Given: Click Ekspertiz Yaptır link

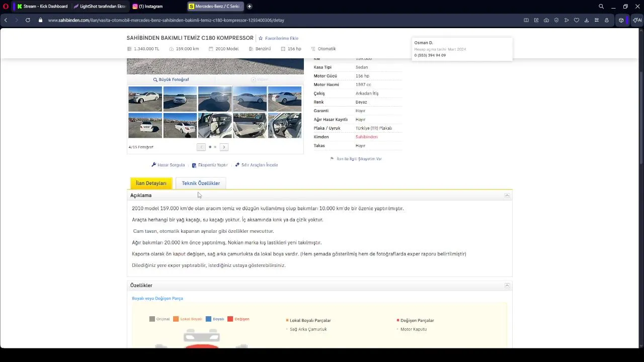Looking at the screenshot, I should (213, 165).
